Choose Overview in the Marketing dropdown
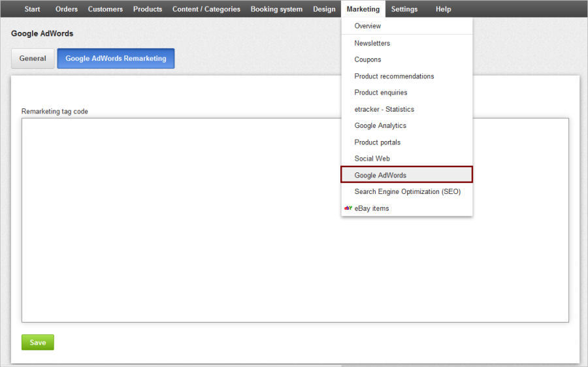 pyautogui.click(x=407, y=26)
